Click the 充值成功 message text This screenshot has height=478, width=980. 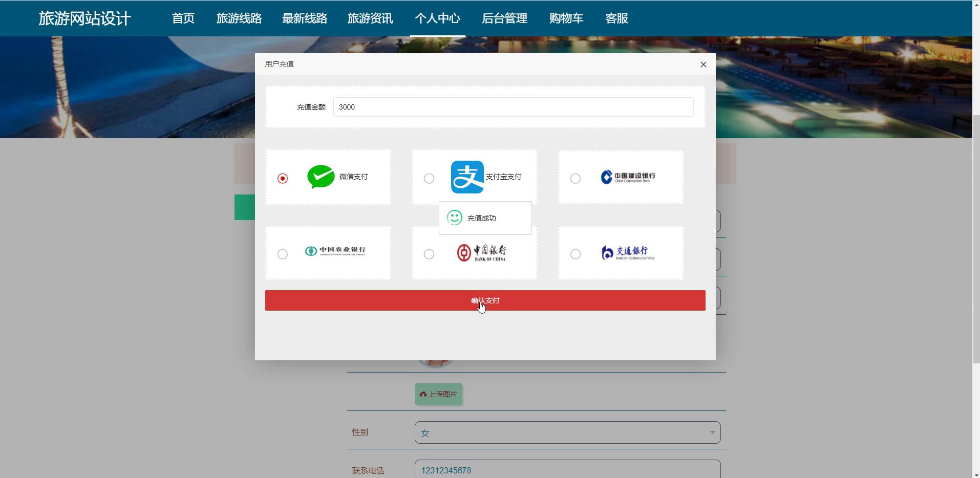click(x=481, y=218)
